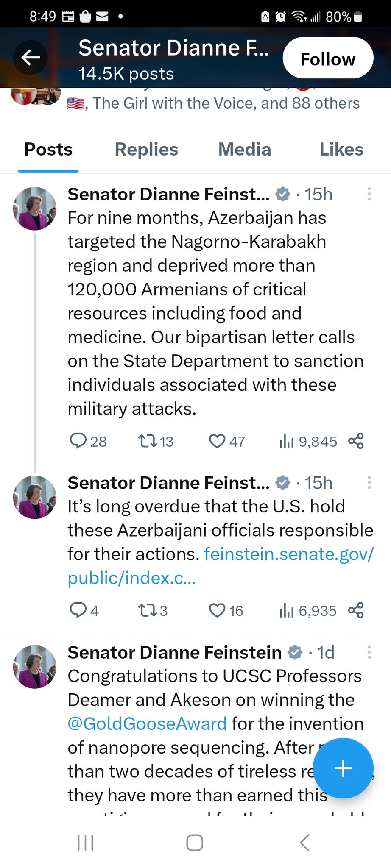Share the post with 6,935 views
The width and height of the screenshot is (391, 868).
[356, 610]
